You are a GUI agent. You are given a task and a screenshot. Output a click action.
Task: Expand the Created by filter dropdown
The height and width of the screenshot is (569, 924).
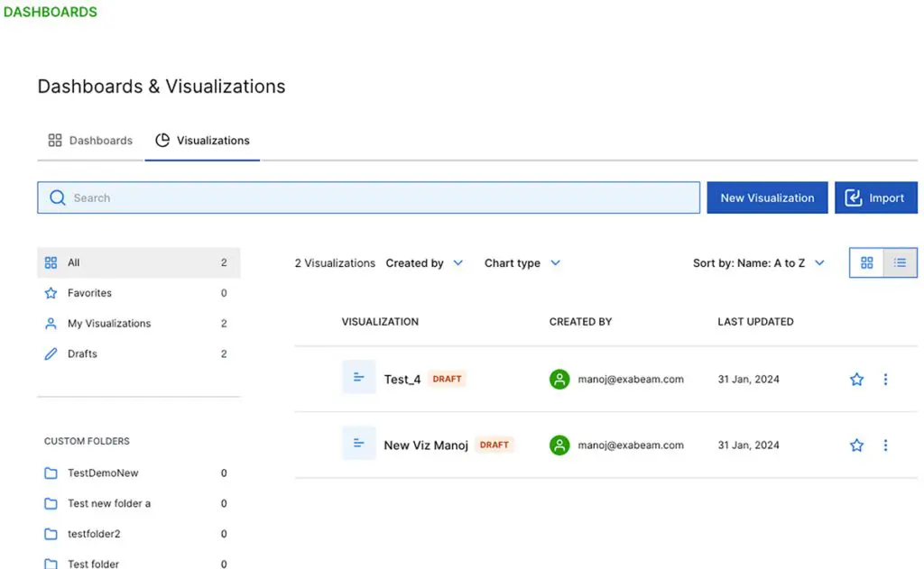[x=424, y=263]
